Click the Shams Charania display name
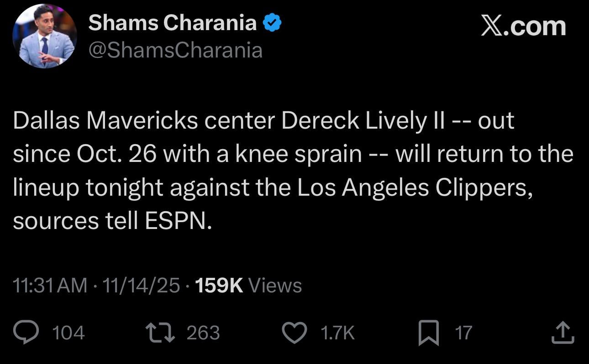 (x=172, y=23)
